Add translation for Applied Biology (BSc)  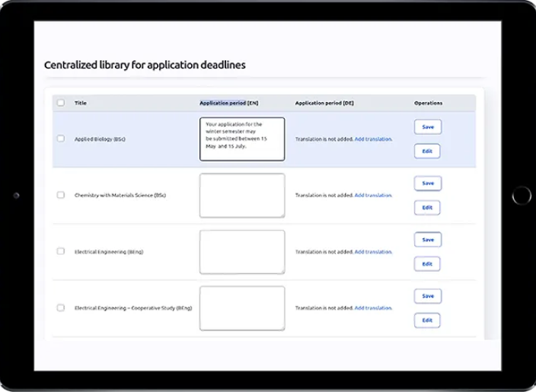click(x=373, y=139)
